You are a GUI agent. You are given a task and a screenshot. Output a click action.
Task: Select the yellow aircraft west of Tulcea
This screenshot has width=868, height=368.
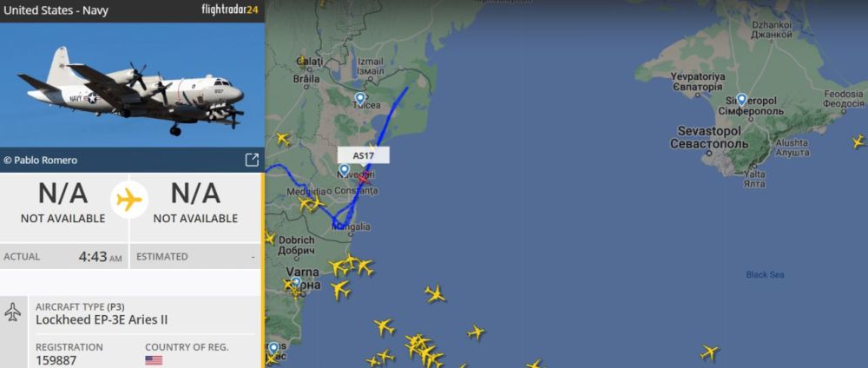point(283,138)
